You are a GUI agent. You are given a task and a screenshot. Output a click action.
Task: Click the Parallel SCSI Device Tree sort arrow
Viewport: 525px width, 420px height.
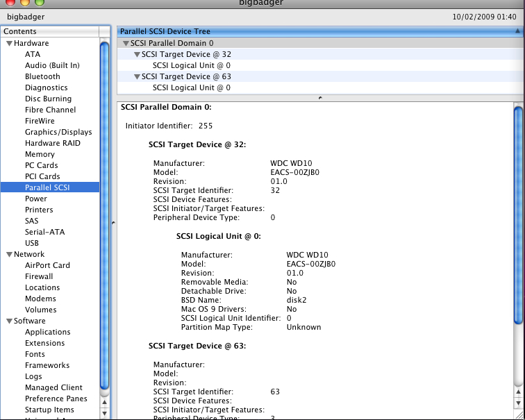pos(517,31)
